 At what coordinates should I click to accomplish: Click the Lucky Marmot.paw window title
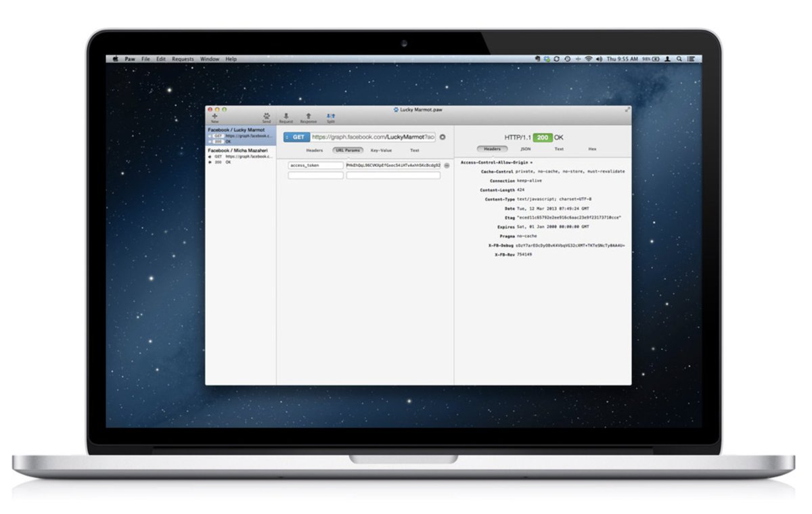coord(421,109)
